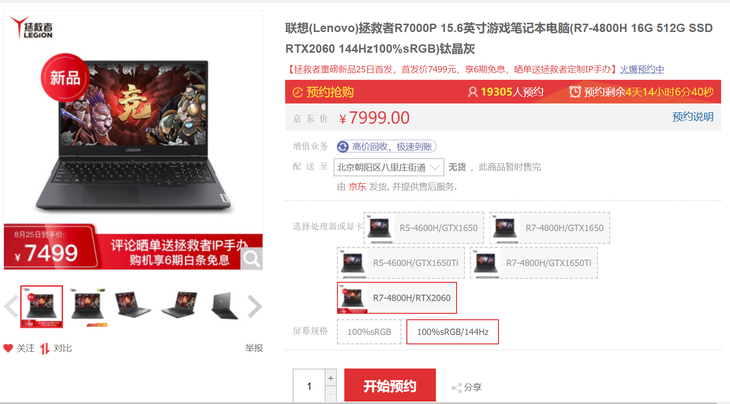Open the 北京朝阳区八里庄街道 delivery address dropdown
The image size is (730, 404).
pos(388,167)
